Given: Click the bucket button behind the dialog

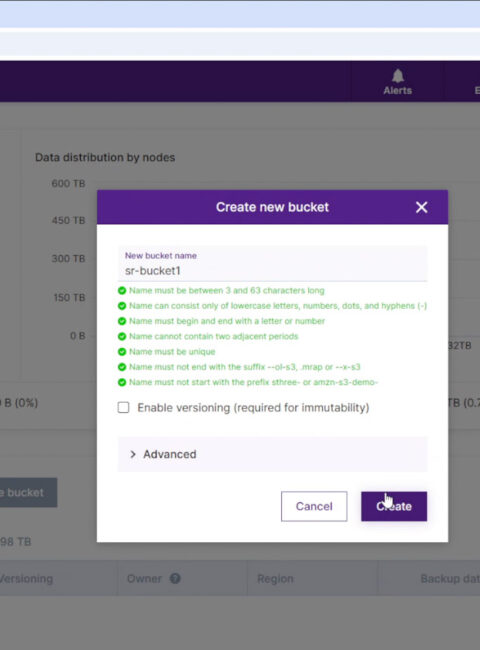Looking at the screenshot, I should (x=28, y=492).
